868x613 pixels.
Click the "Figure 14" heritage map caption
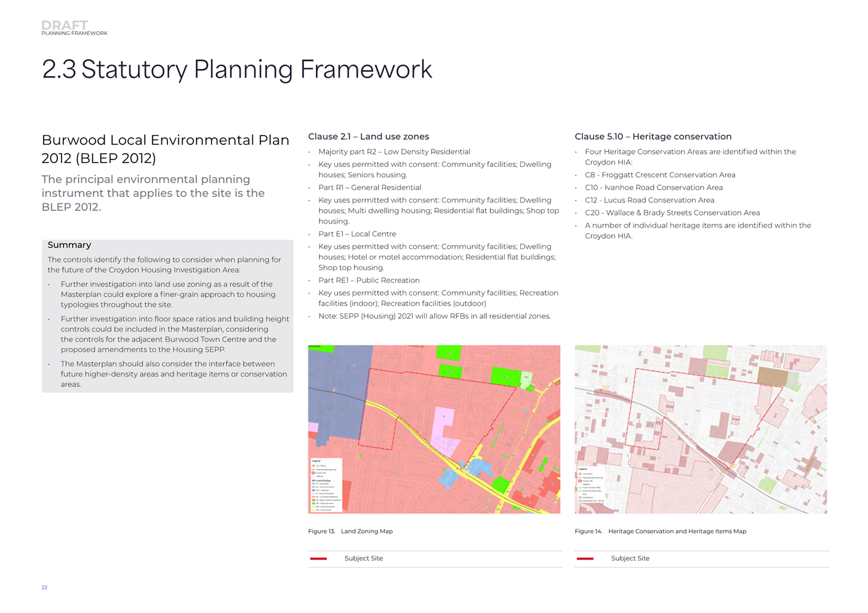click(x=660, y=531)
